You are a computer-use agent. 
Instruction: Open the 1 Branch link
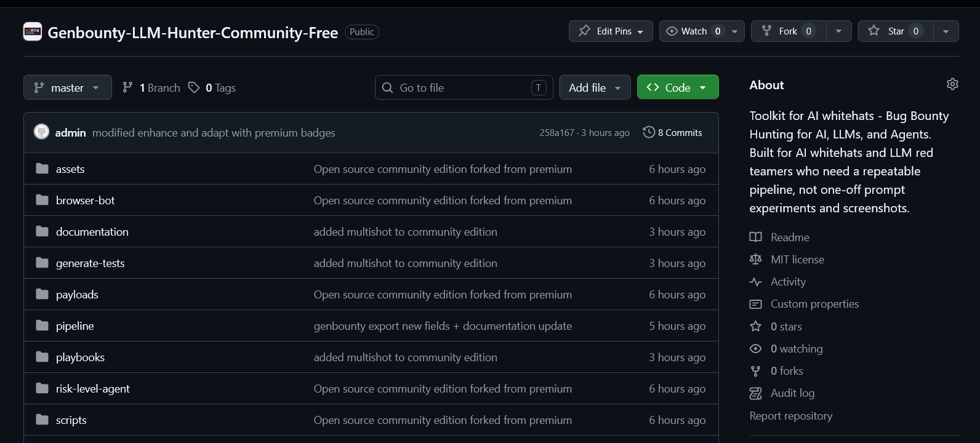coord(151,87)
